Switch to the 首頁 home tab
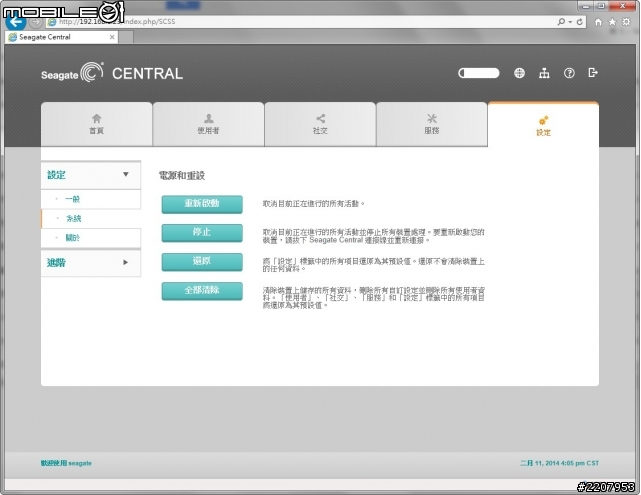Image resolution: width=641 pixels, height=495 pixels. [x=96, y=124]
